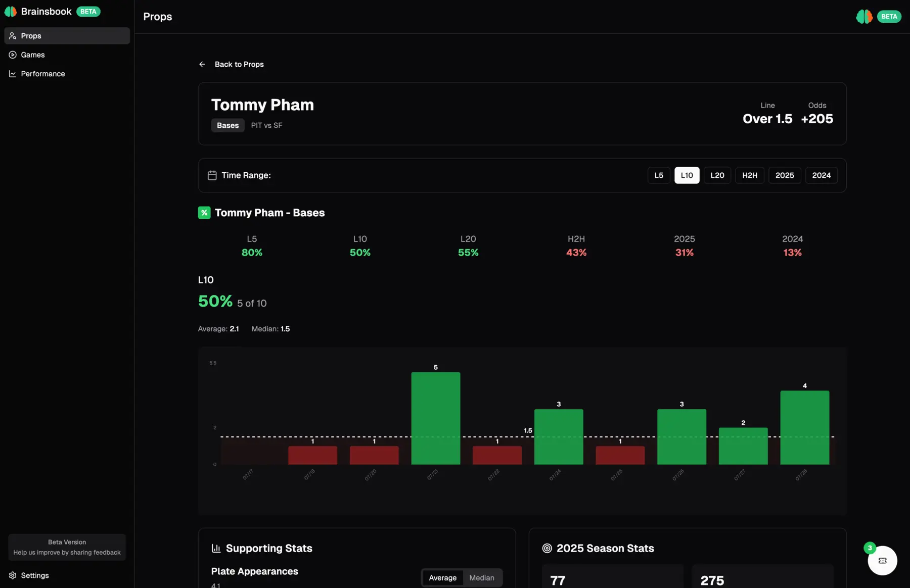Select the L5 time range
The width and height of the screenshot is (910, 588).
click(659, 175)
